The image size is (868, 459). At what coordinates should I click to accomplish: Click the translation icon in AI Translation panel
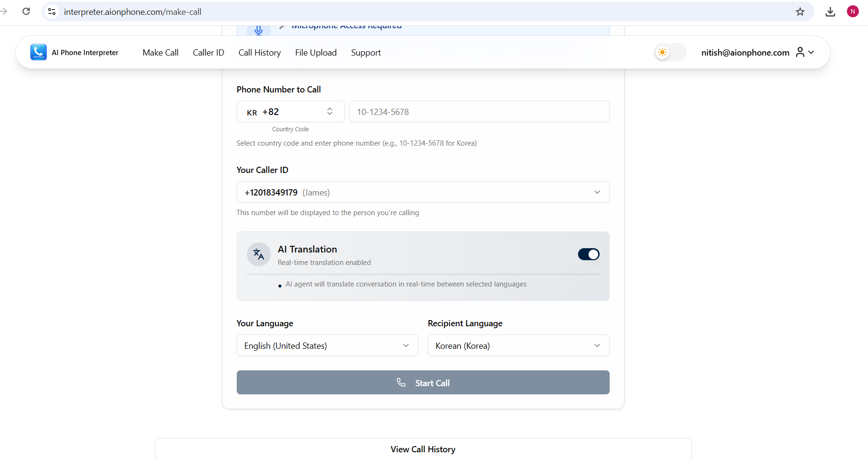pyautogui.click(x=258, y=254)
